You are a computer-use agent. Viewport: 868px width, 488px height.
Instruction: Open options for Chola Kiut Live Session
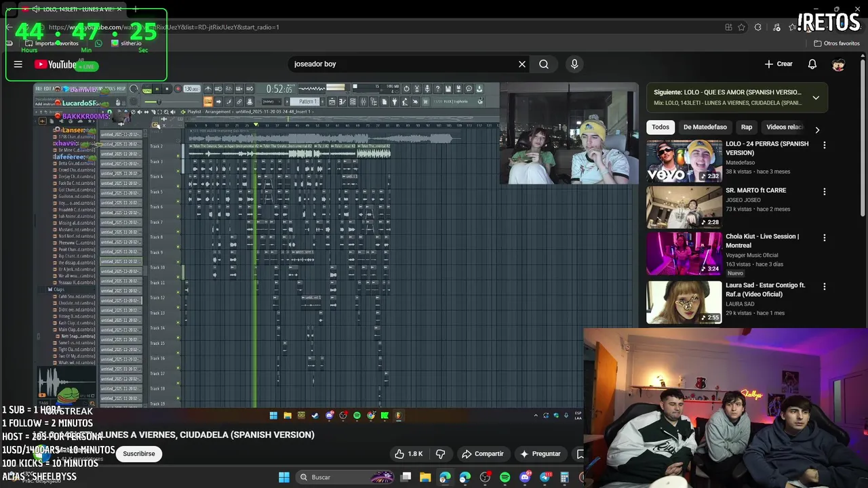pyautogui.click(x=825, y=238)
